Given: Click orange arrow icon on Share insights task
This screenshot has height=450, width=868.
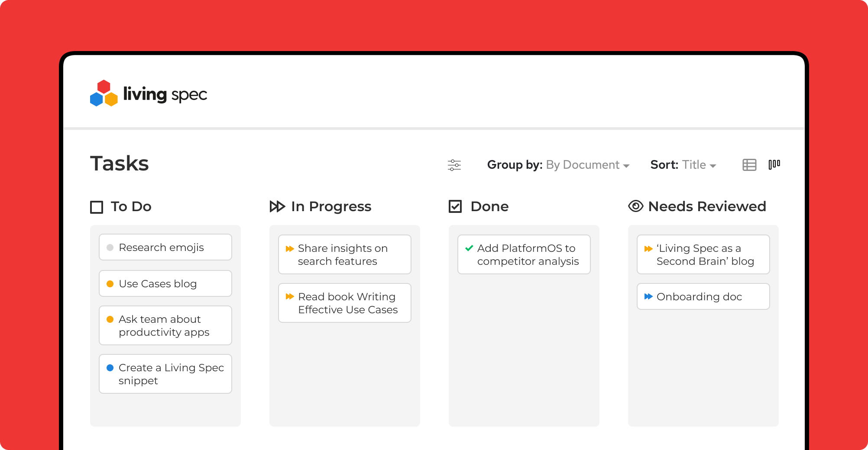Looking at the screenshot, I should [x=290, y=249].
